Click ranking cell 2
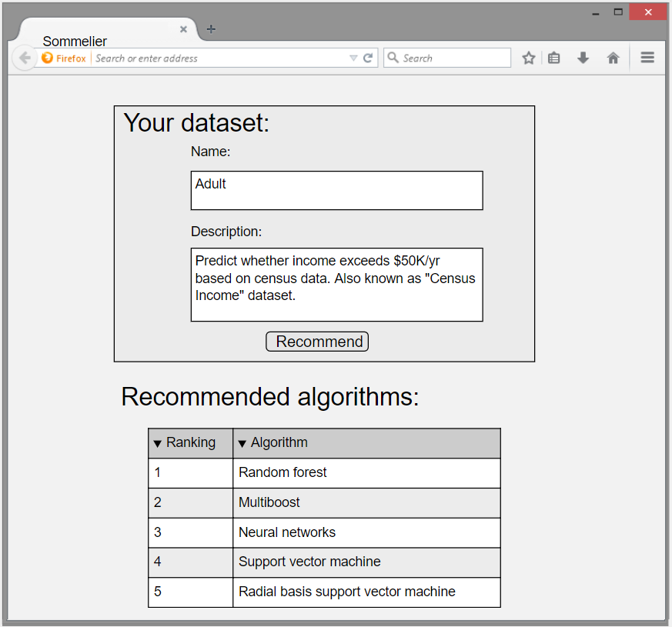Screen dimensions: 672x627 click(190, 503)
